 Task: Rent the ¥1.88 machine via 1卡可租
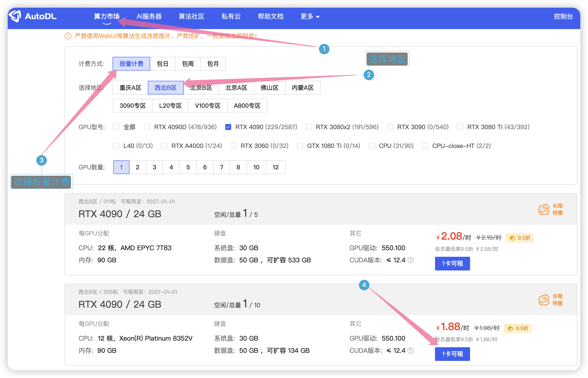452,354
